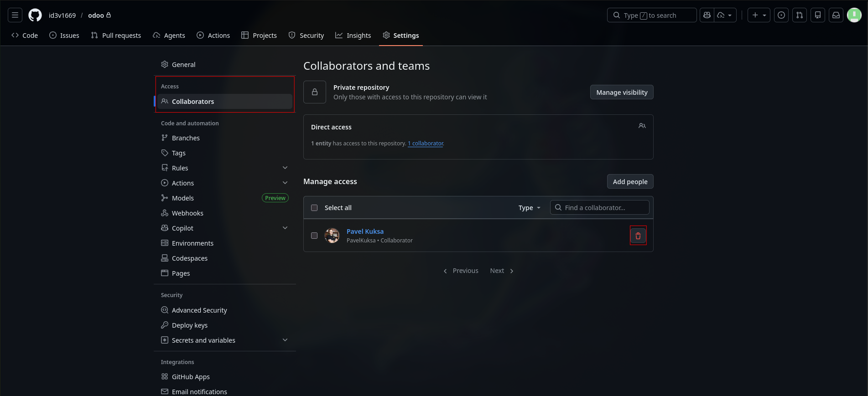Open the notifications inbox icon
This screenshot has height=396, width=868.
[836, 15]
